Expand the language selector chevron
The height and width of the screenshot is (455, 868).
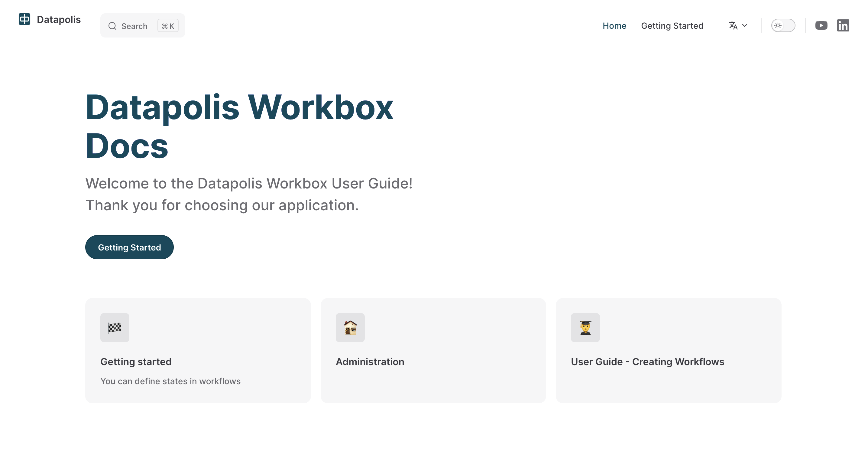click(745, 26)
